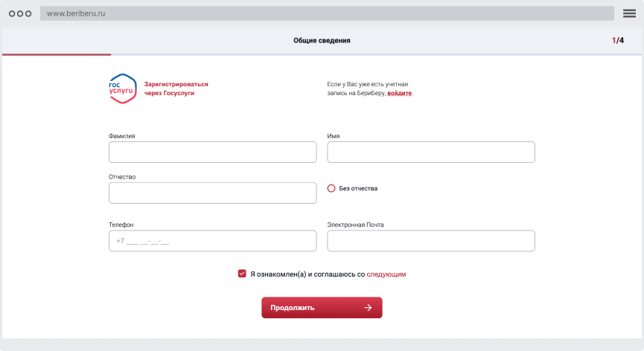This screenshot has width=644, height=351.
Task: Open the следующим terms link
Action: coord(386,274)
